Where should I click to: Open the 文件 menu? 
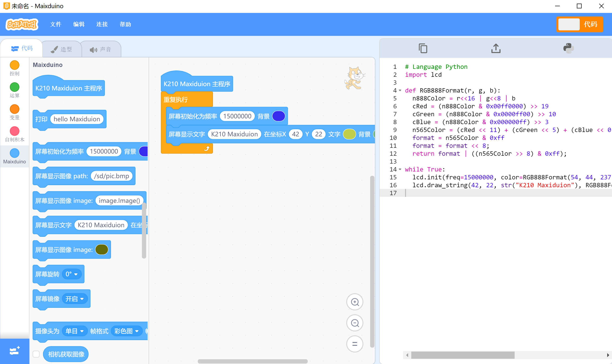[x=56, y=24]
